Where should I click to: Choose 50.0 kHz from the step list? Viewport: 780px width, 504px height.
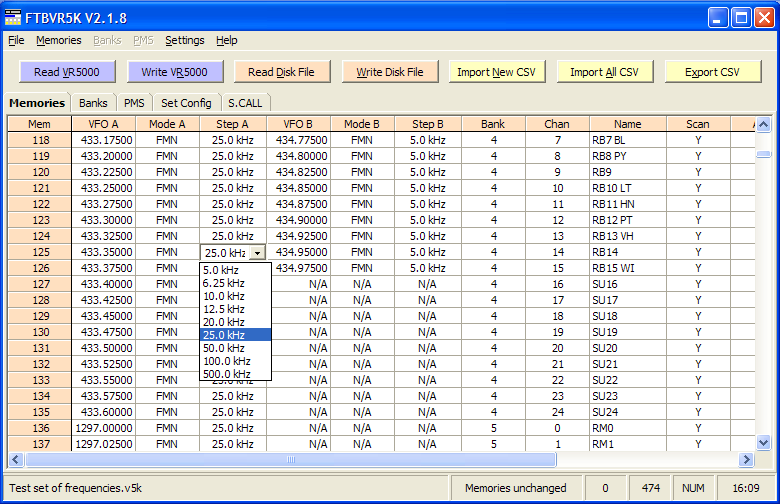point(235,348)
